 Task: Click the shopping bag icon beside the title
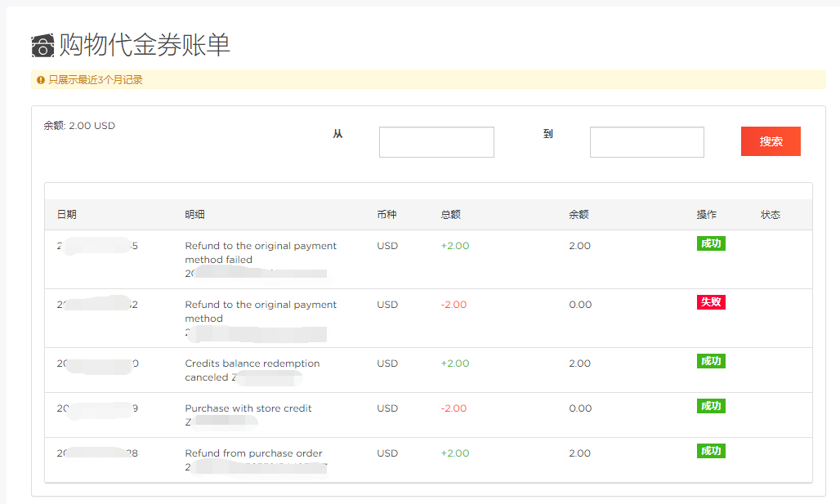(43, 47)
